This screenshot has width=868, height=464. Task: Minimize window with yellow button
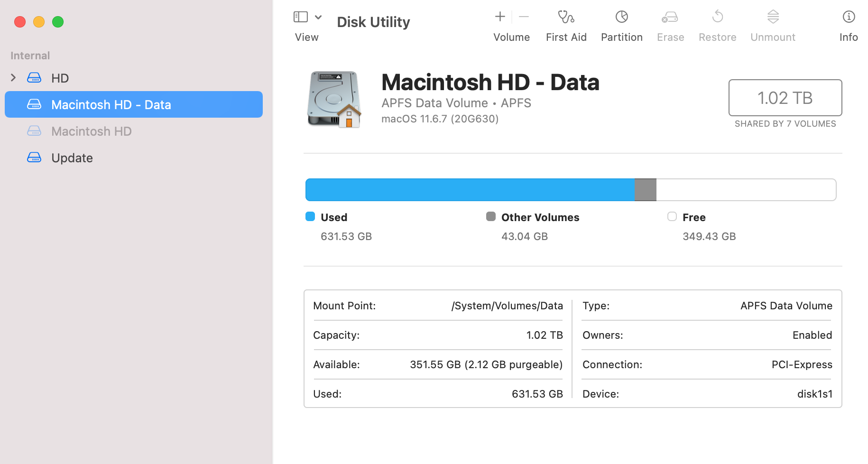click(x=39, y=22)
